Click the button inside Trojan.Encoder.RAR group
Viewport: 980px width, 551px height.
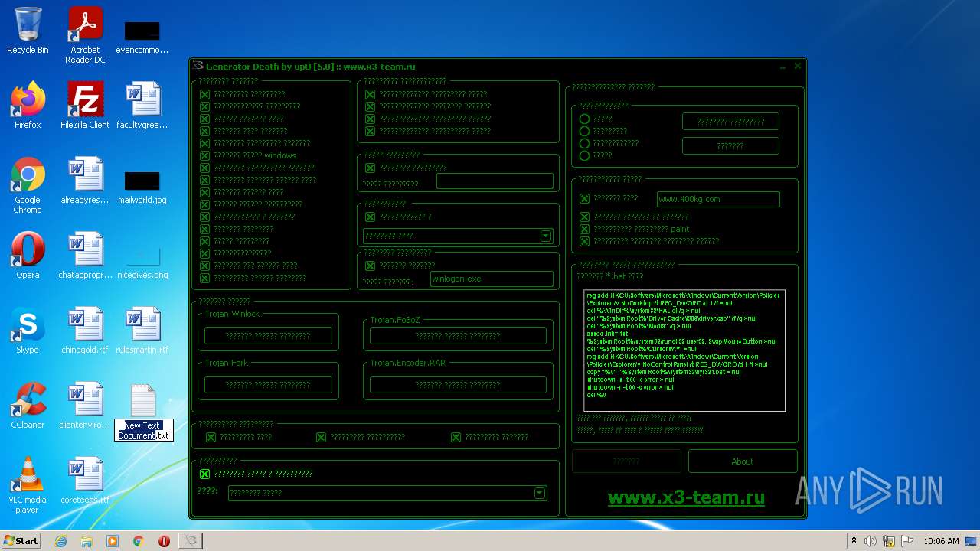[x=458, y=385]
